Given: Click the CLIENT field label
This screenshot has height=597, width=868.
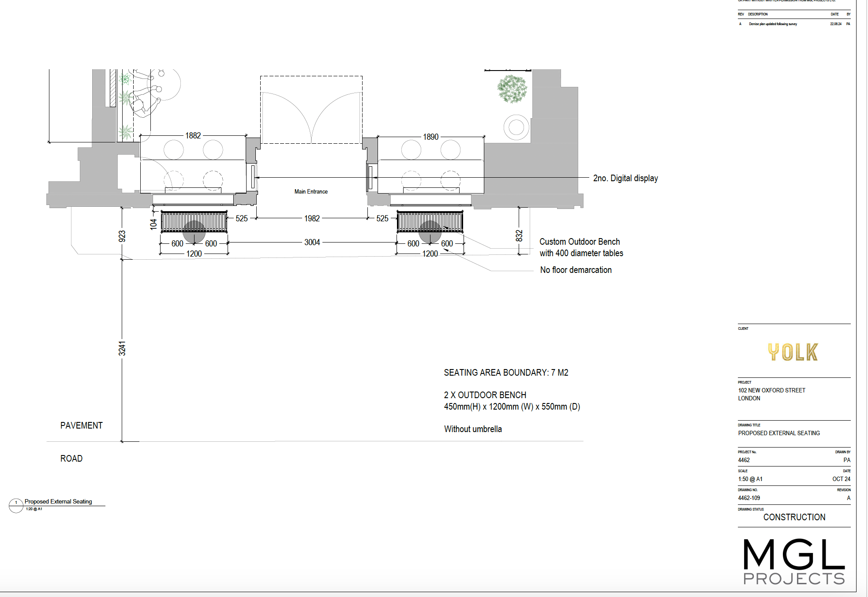Looking at the screenshot, I should (743, 328).
